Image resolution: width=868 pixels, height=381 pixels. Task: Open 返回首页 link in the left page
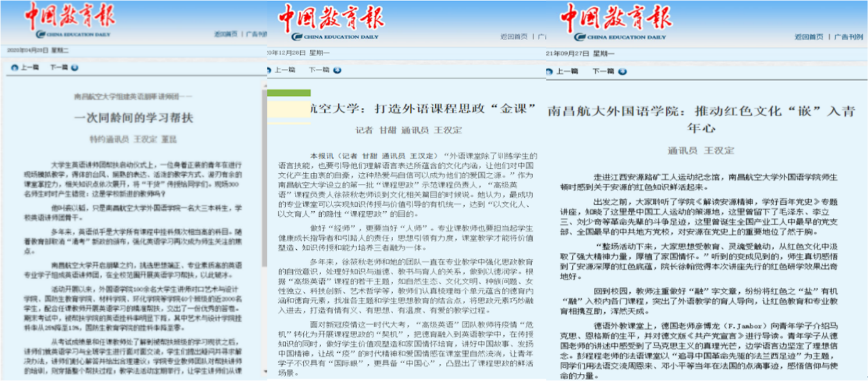coord(226,34)
